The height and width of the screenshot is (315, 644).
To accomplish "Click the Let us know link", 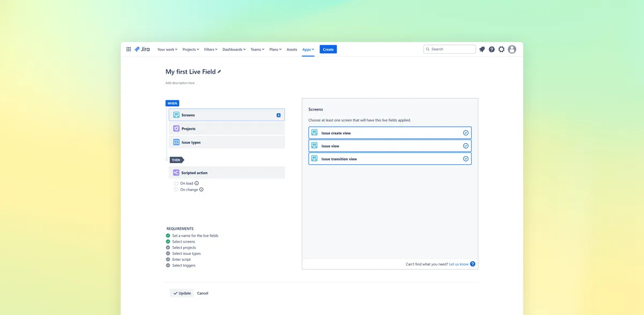I will 459,264.
